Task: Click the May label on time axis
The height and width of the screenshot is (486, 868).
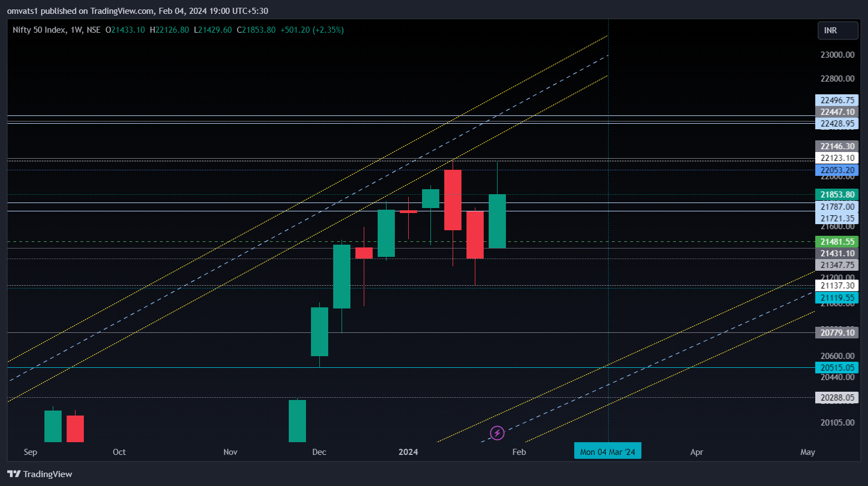Action: (808, 452)
